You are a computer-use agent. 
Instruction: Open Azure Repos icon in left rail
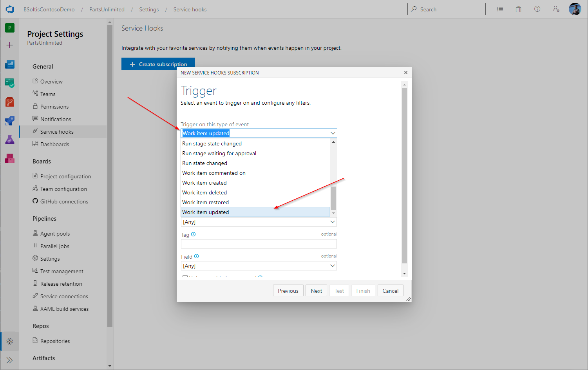10,102
